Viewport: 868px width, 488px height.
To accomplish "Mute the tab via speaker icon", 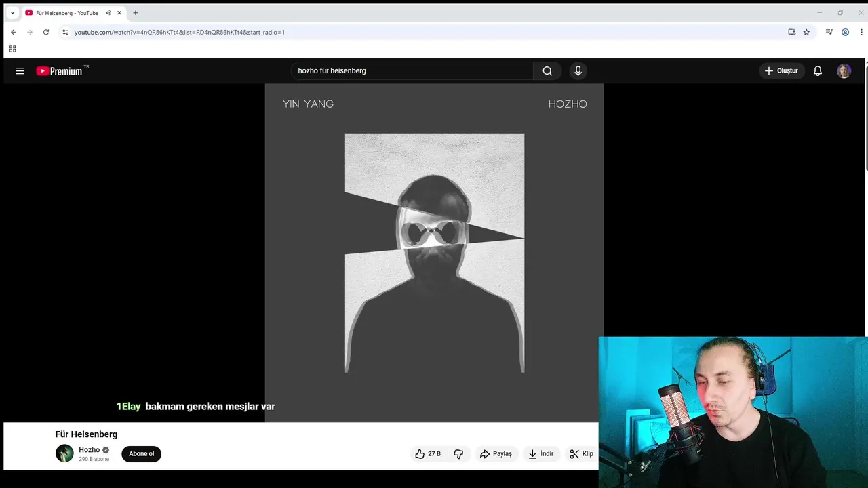I will pyautogui.click(x=108, y=13).
